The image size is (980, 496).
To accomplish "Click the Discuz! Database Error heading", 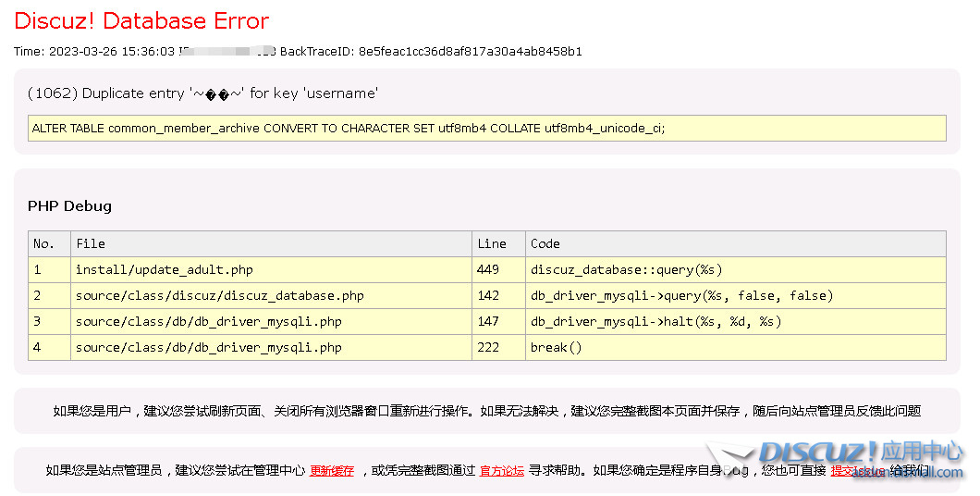I will click(141, 20).
